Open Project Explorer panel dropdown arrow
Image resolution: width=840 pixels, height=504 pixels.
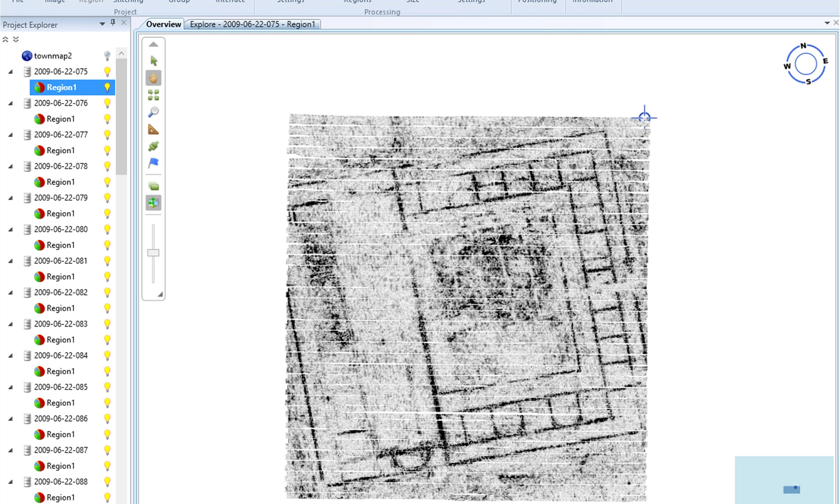[102, 24]
